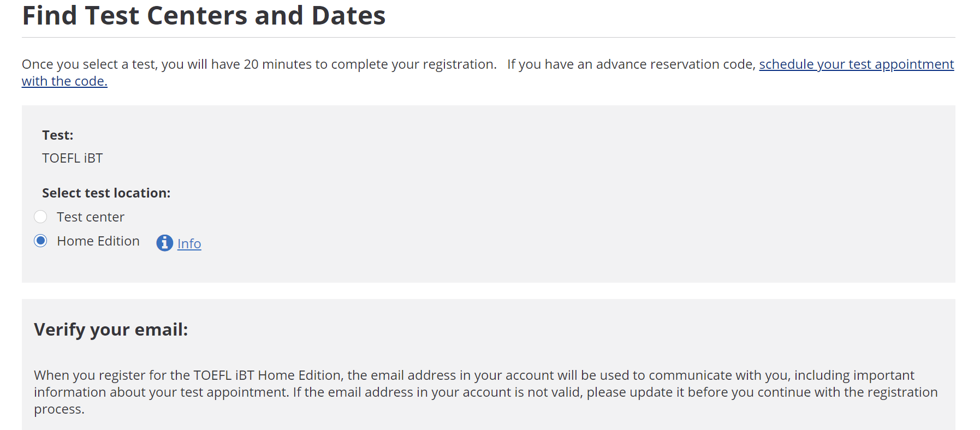980x430 pixels.
Task: Click the 'Home Edition' option label
Action: coord(98,241)
